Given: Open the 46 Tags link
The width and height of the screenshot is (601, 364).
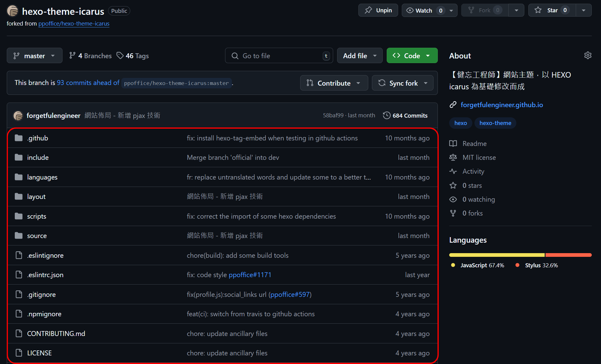Looking at the screenshot, I should point(133,56).
